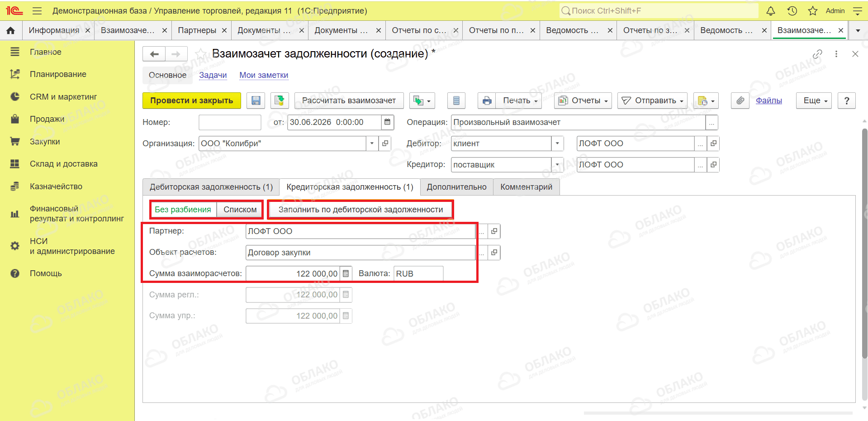
Task: Click the vertical scrollbar of the form
Action: point(864,244)
